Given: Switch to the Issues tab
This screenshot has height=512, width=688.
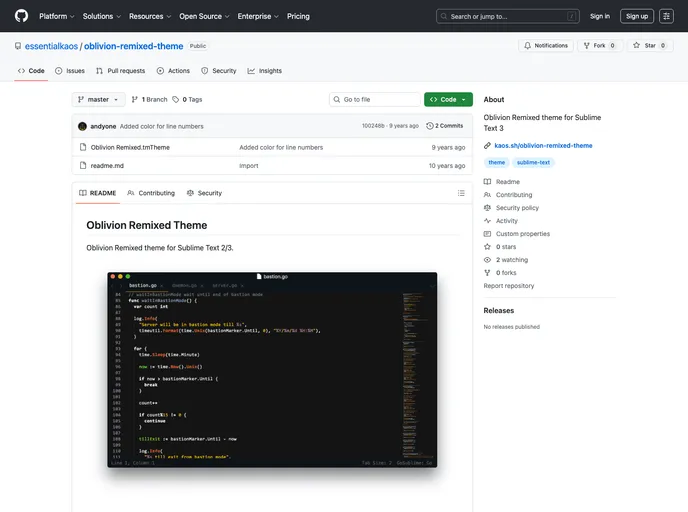Looking at the screenshot, I should (69, 71).
